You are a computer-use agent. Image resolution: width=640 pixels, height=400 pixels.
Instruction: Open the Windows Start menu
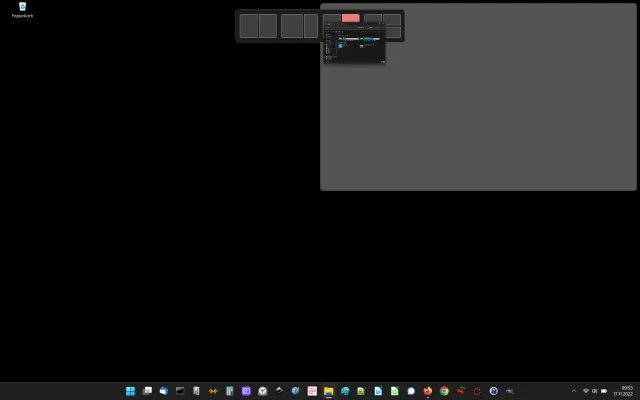131,391
